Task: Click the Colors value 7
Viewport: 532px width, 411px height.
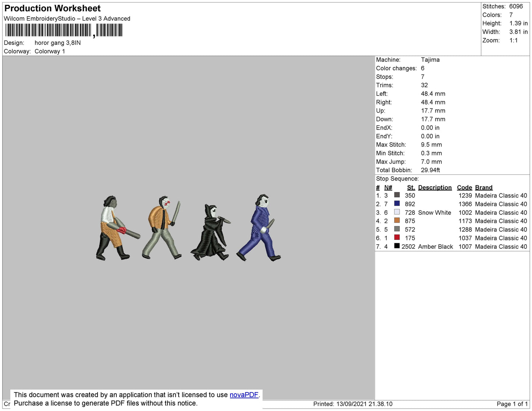Action: [511, 15]
